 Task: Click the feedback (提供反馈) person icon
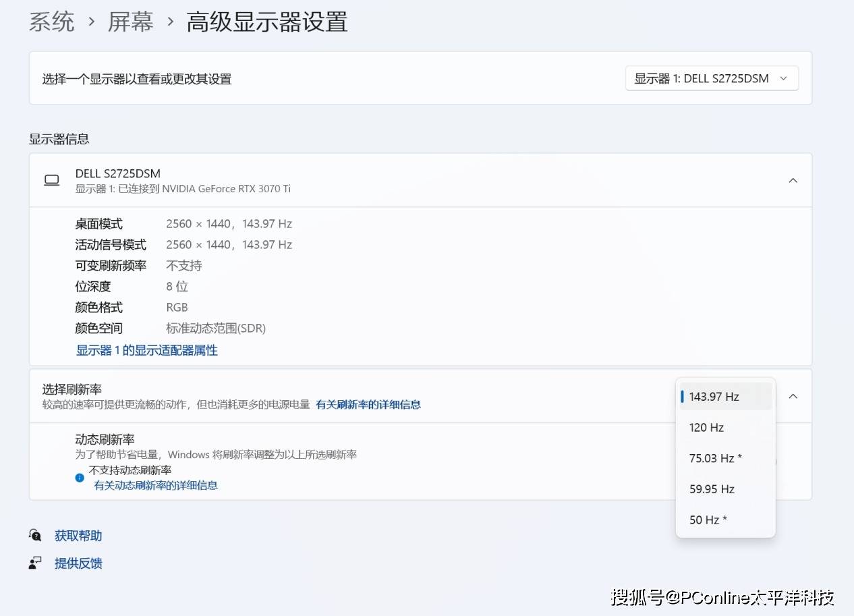coord(35,563)
